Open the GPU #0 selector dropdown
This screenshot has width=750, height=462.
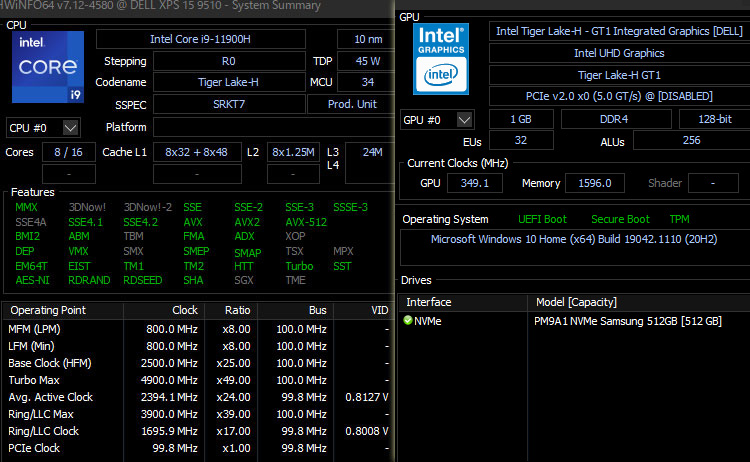437,119
